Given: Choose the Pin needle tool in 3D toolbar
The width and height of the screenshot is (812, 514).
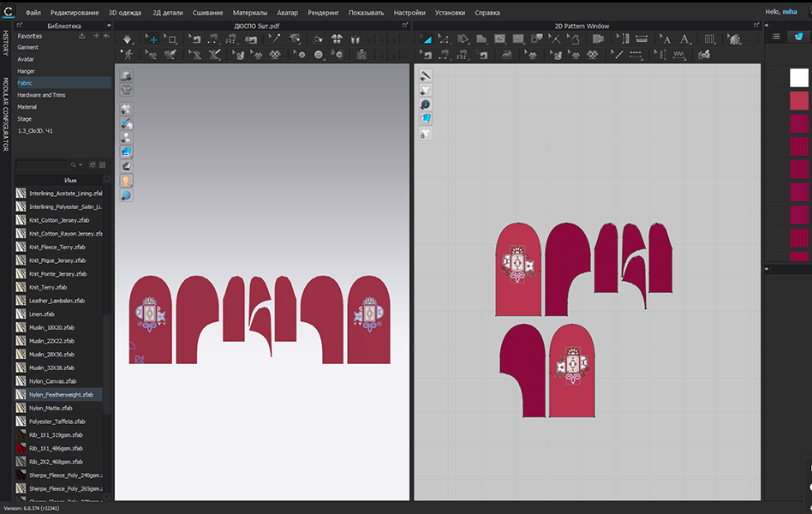Looking at the screenshot, I should click(x=273, y=39).
